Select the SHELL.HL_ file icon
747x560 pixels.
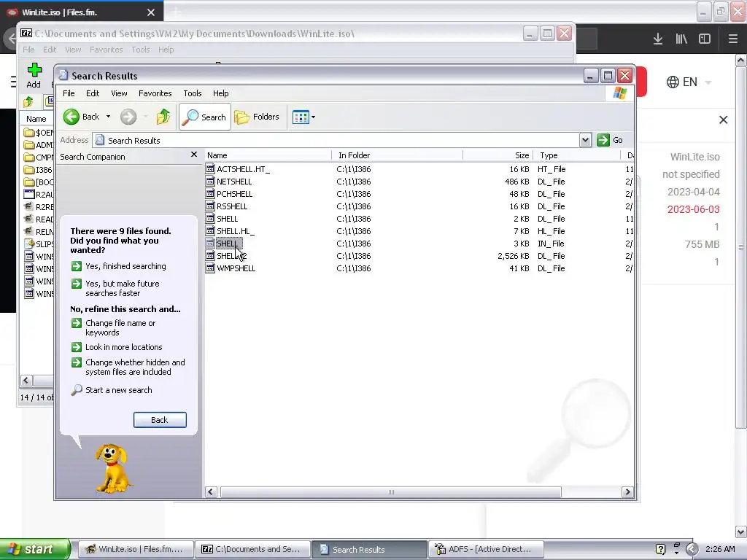coord(210,230)
